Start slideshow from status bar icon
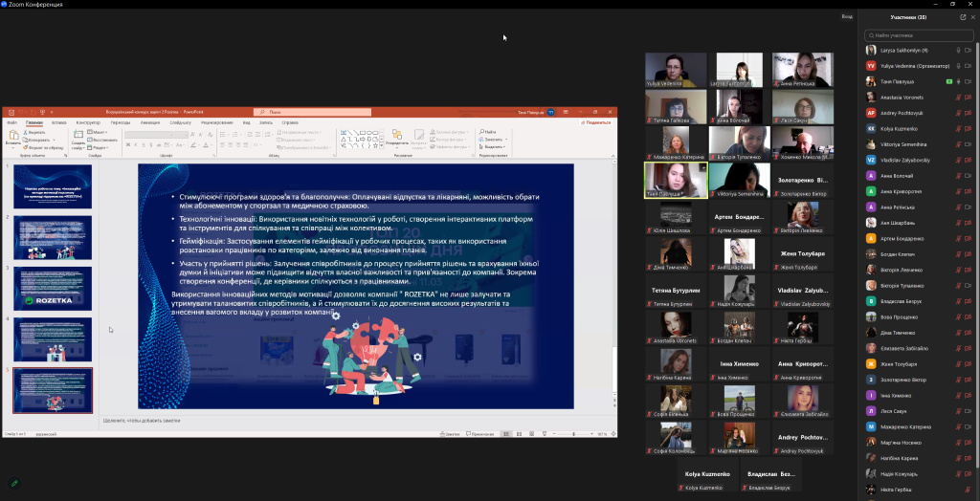The width and height of the screenshot is (980, 501). [x=545, y=433]
